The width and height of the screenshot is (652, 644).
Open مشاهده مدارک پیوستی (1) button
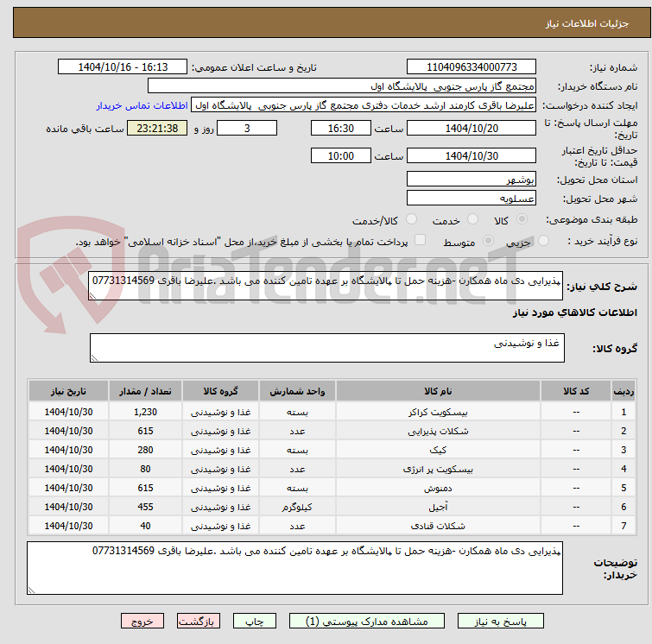(x=367, y=622)
